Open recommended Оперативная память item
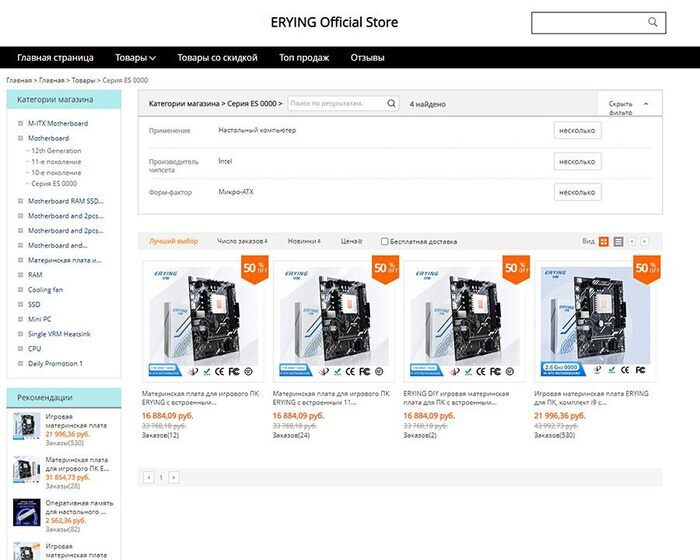Screen dimensions: 700x560 coord(79,507)
